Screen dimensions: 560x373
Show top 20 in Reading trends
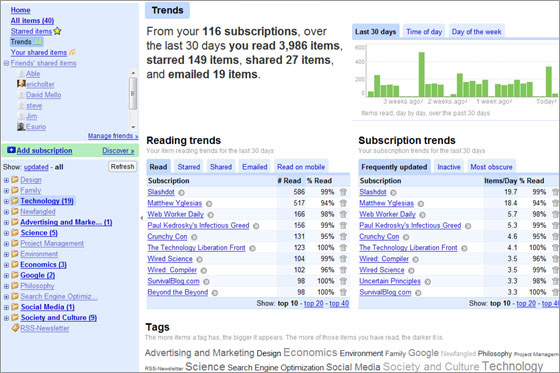point(314,303)
